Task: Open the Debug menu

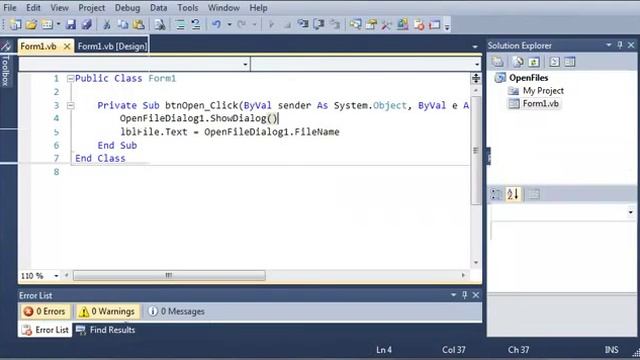Action: tap(127, 8)
